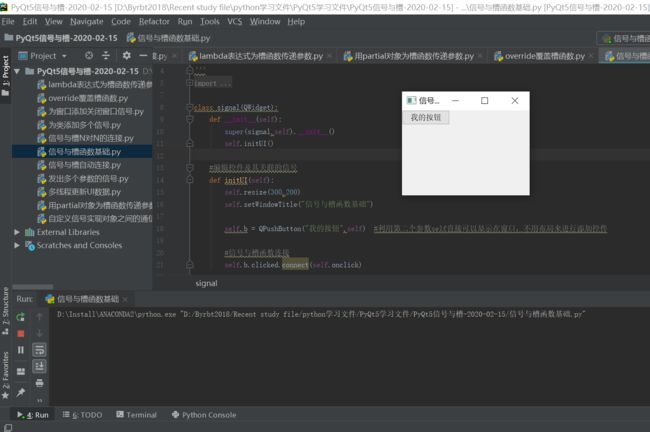Open the Refactor menu
This screenshot has height=432, width=650.
pos(154,21)
